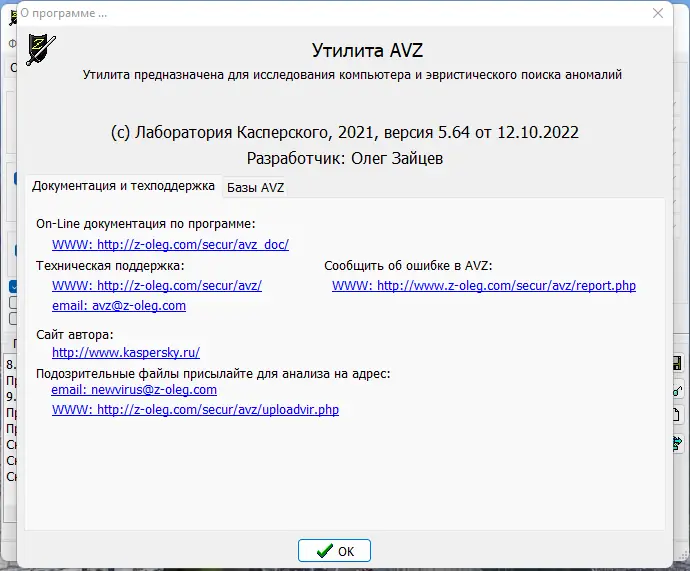The image size is (690, 571).
Task: Visit the author site www.kaspersky.ru link
Action: pyautogui.click(x=126, y=352)
